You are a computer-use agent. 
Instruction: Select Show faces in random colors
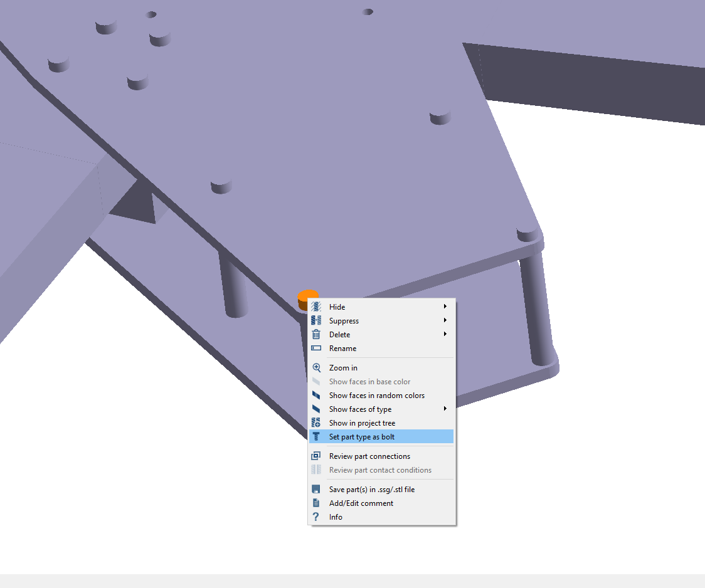(376, 396)
